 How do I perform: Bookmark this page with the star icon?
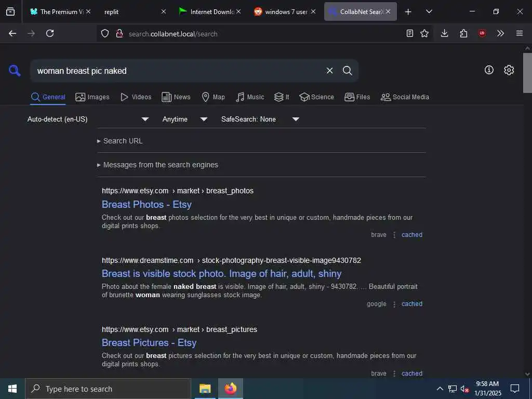click(424, 33)
